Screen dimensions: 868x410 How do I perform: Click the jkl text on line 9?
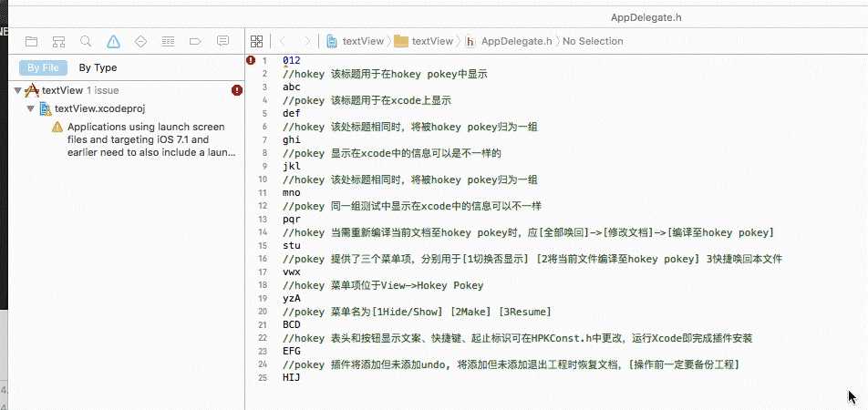(291, 166)
